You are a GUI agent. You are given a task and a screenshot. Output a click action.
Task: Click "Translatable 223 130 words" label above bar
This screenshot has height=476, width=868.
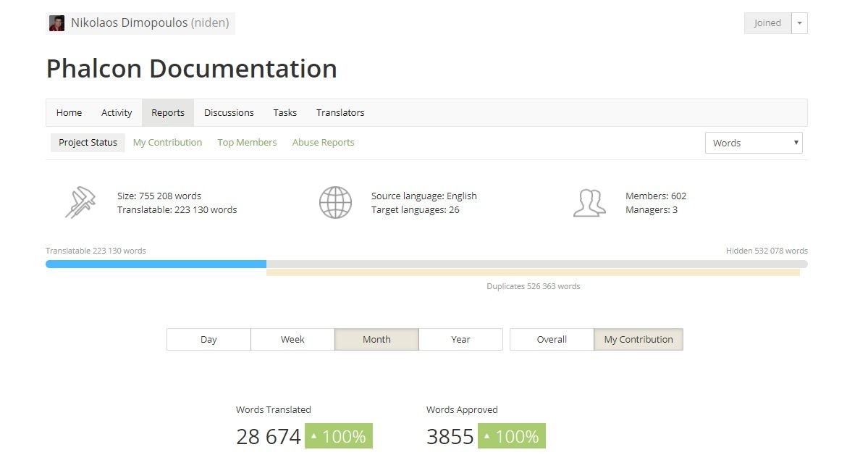click(x=96, y=251)
